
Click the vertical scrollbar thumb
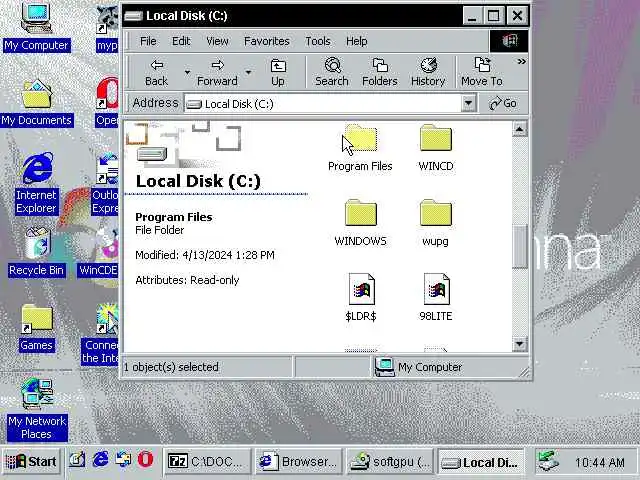pos(519,246)
